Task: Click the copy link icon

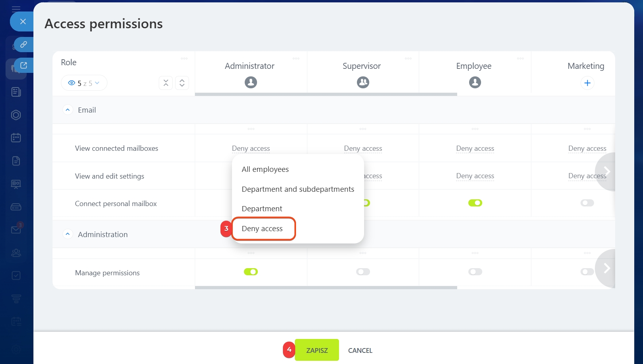Action: tap(23, 45)
